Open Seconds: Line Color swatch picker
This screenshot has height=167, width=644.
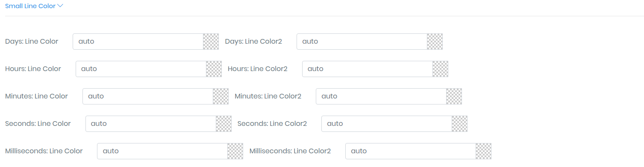(223, 124)
